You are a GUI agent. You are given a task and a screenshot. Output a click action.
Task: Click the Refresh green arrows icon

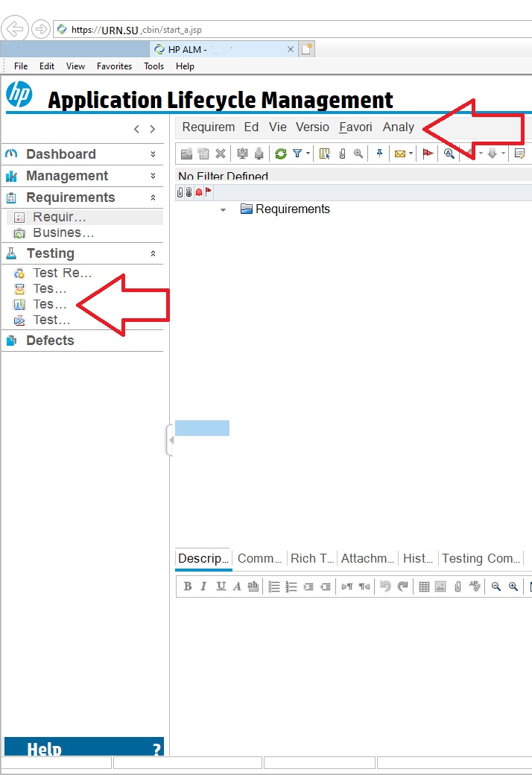click(x=281, y=154)
